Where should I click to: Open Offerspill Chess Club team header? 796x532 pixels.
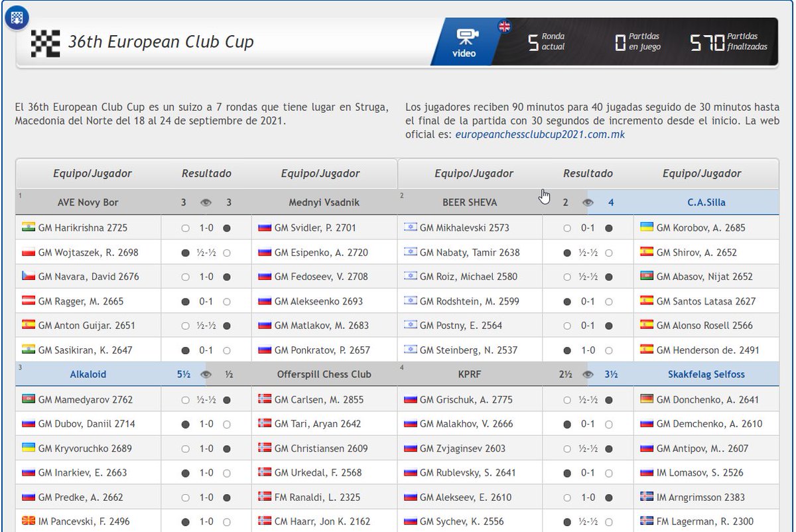point(323,374)
